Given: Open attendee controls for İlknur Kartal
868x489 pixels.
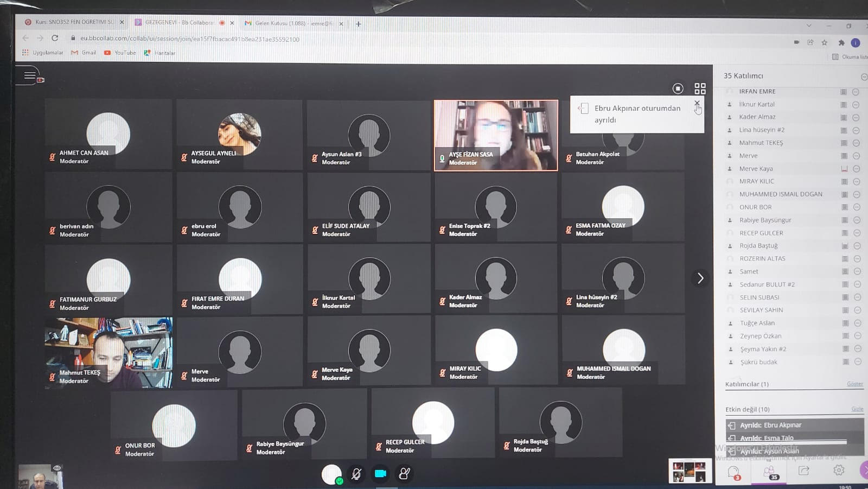Looking at the screenshot, I should coord(856,105).
